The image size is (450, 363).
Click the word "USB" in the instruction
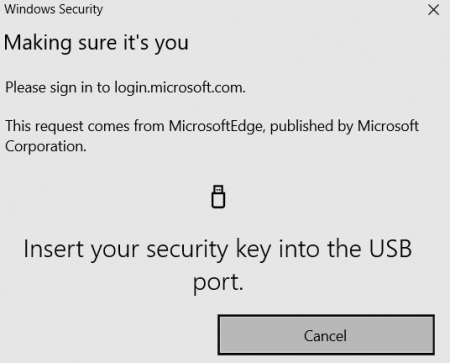pyautogui.click(x=390, y=249)
